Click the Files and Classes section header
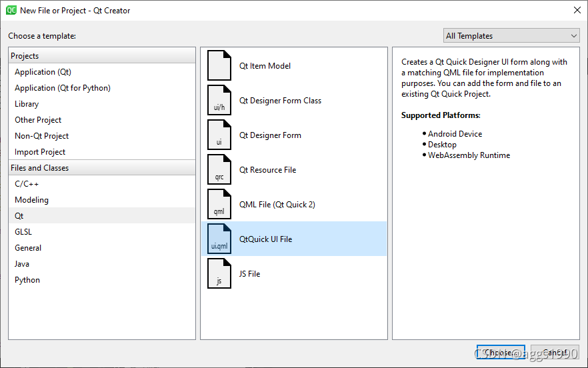Screen dimensions: 588x368 [x=101, y=168]
